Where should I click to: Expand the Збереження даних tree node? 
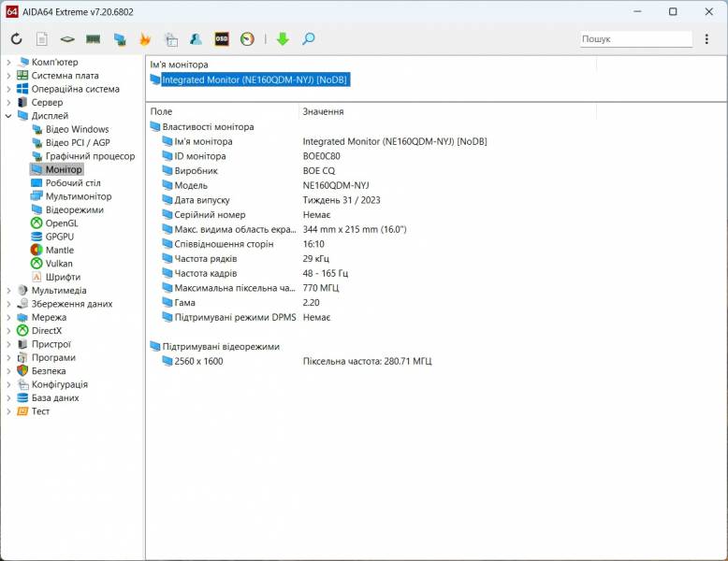(8, 304)
